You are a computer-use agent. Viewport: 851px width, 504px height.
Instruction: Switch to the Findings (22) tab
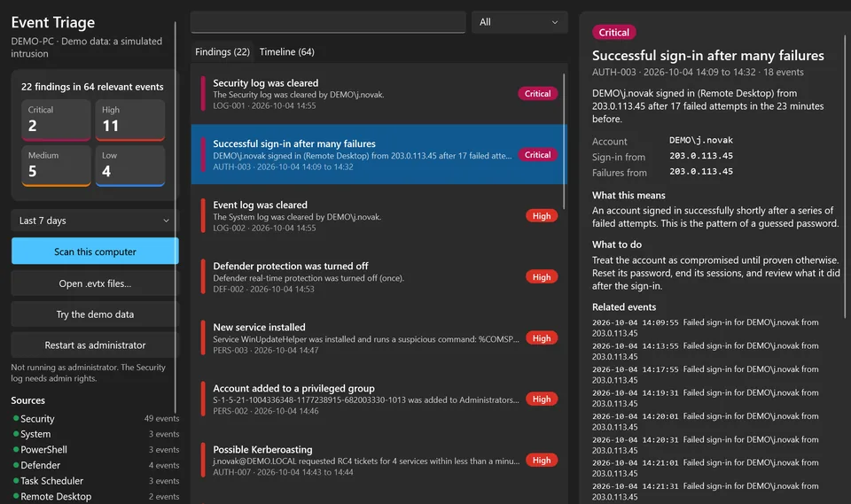click(223, 51)
